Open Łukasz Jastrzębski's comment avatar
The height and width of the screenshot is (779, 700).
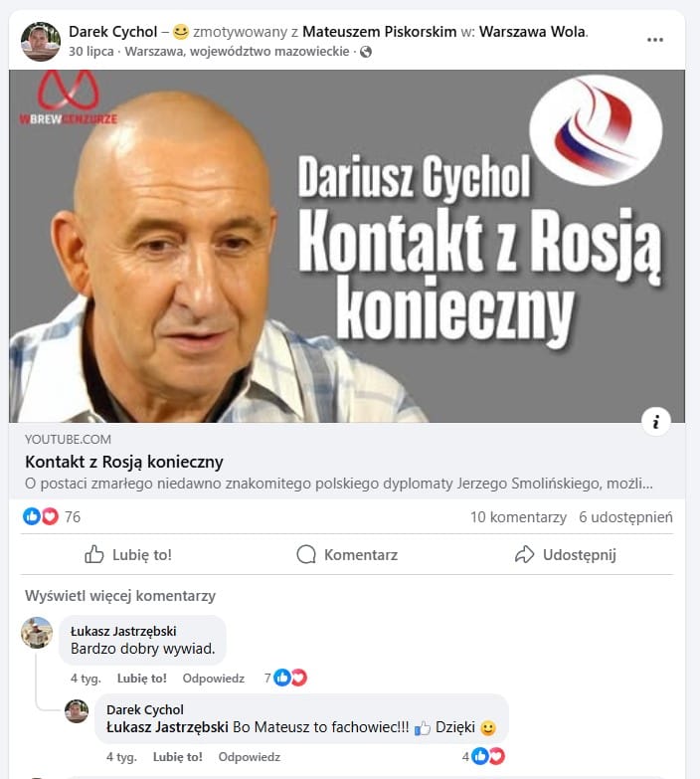point(37,633)
